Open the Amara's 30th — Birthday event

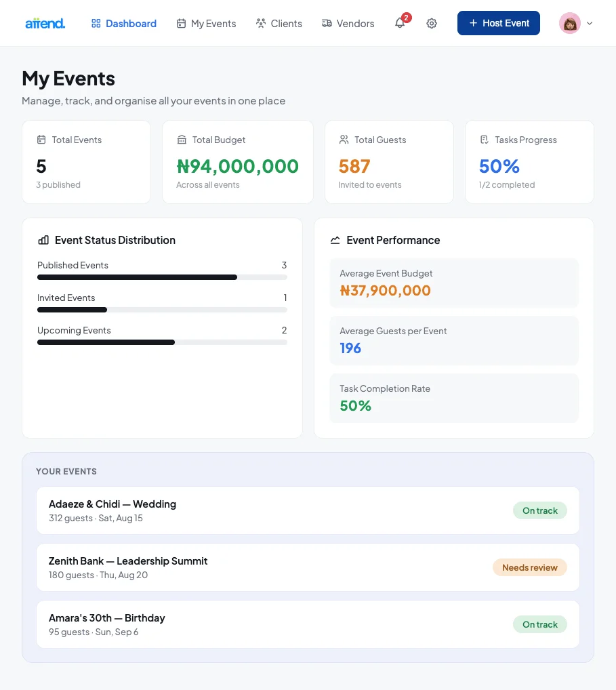308,624
